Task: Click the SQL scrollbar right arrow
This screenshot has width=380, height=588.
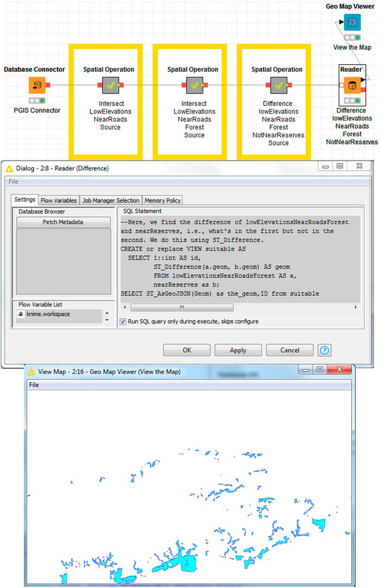Action: (x=355, y=308)
